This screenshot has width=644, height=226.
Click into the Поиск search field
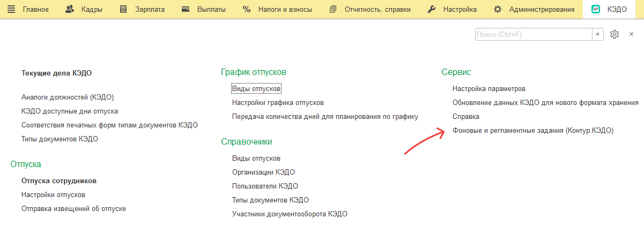[533, 34]
